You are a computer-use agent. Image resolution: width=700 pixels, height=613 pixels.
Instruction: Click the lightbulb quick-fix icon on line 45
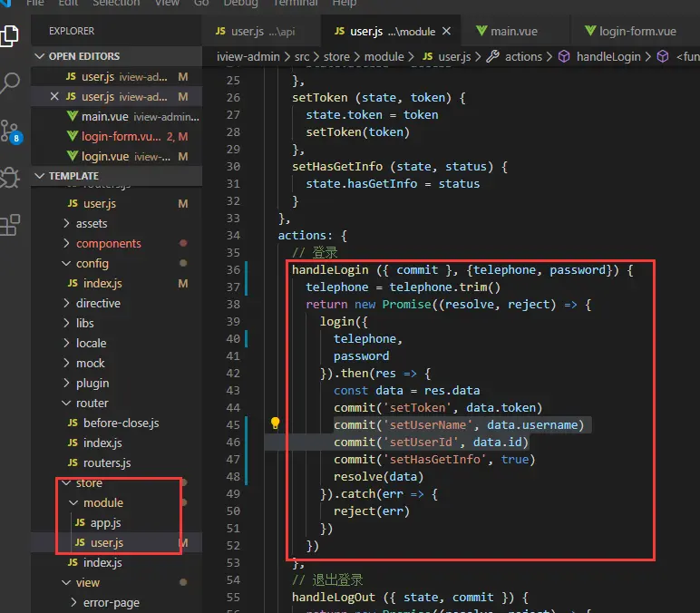(x=275, y=423)
